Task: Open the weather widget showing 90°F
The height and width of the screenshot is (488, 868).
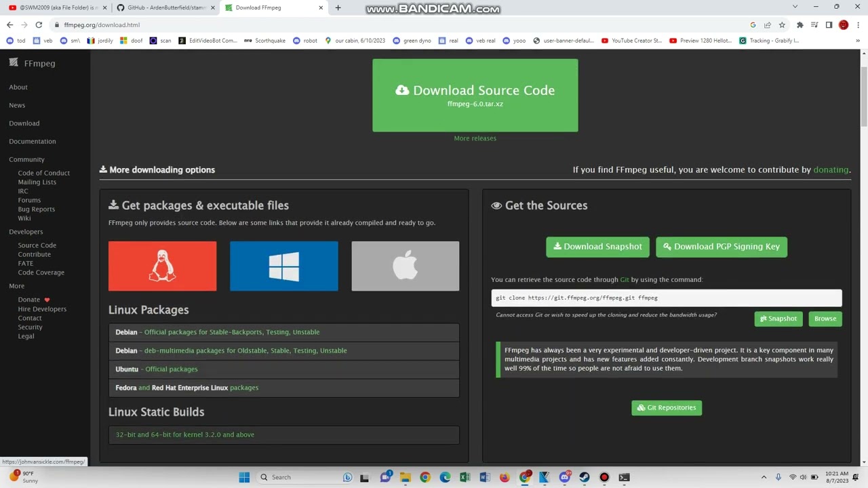Action: point(24,477)
